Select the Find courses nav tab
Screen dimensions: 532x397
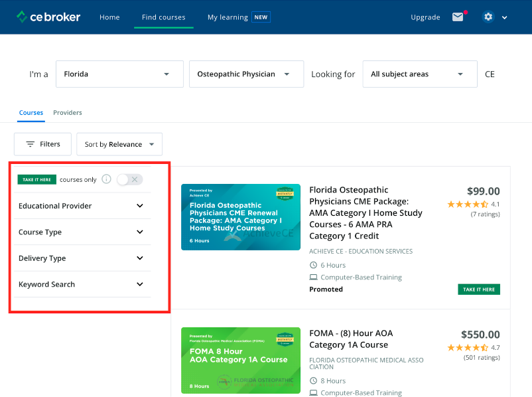[164, 17]
